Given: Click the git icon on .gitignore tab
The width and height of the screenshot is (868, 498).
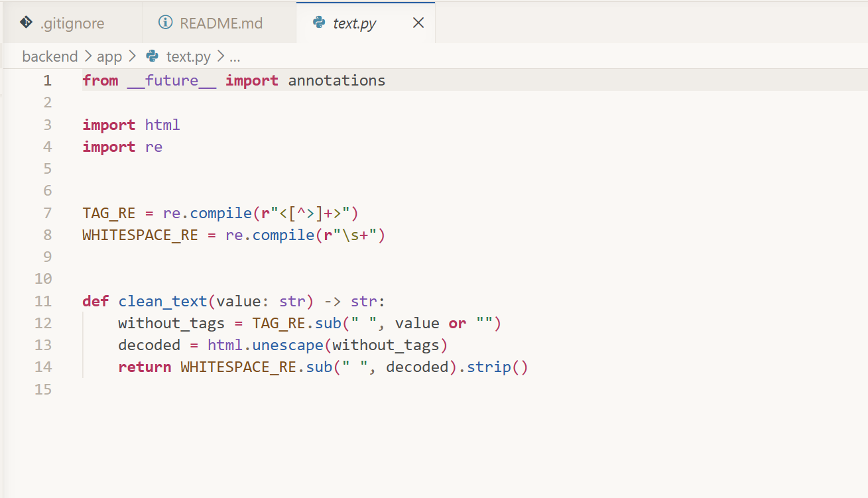Looking at the screenshot, I should 27,23.
